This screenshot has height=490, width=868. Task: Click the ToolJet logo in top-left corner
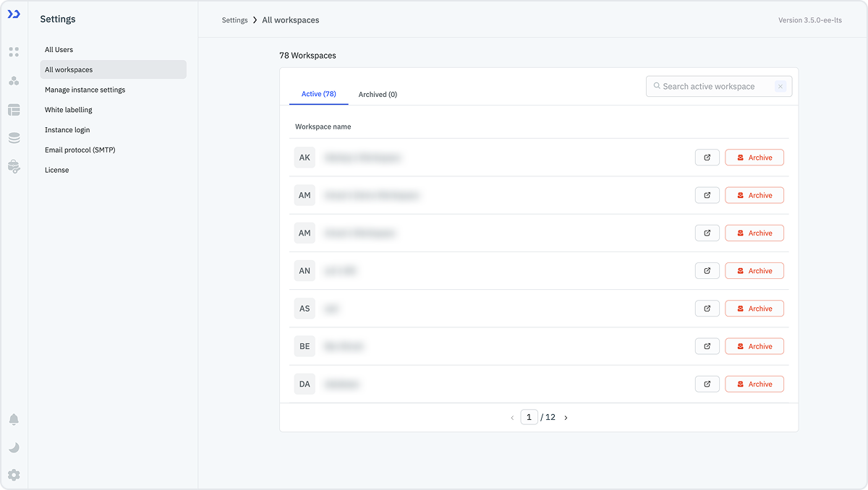click(14, 14)
